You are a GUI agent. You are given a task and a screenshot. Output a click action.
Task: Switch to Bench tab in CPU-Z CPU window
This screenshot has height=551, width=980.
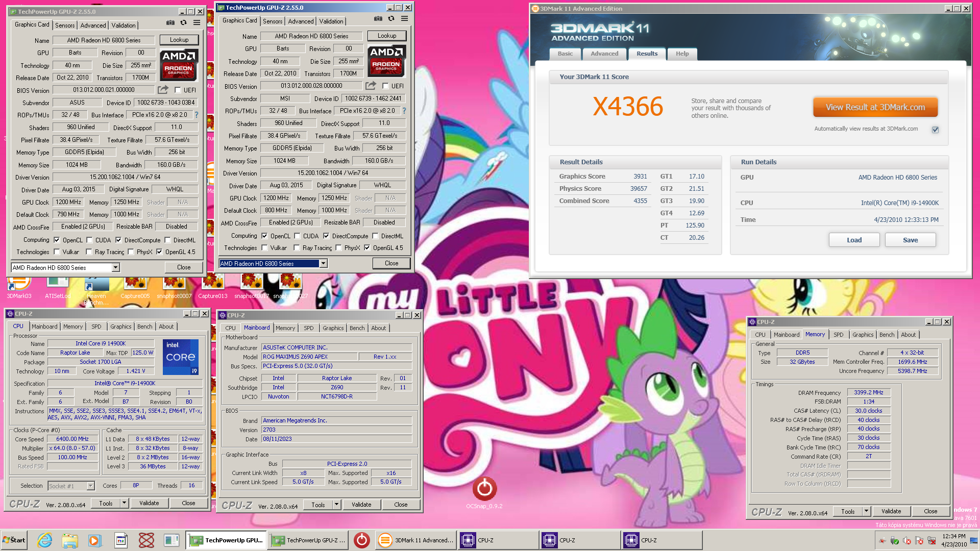(x=145, y=327)
